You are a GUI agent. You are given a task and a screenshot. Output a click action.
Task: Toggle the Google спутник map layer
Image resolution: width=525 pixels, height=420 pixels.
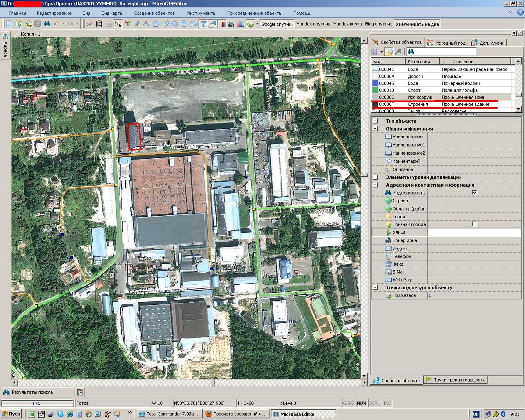277,24
